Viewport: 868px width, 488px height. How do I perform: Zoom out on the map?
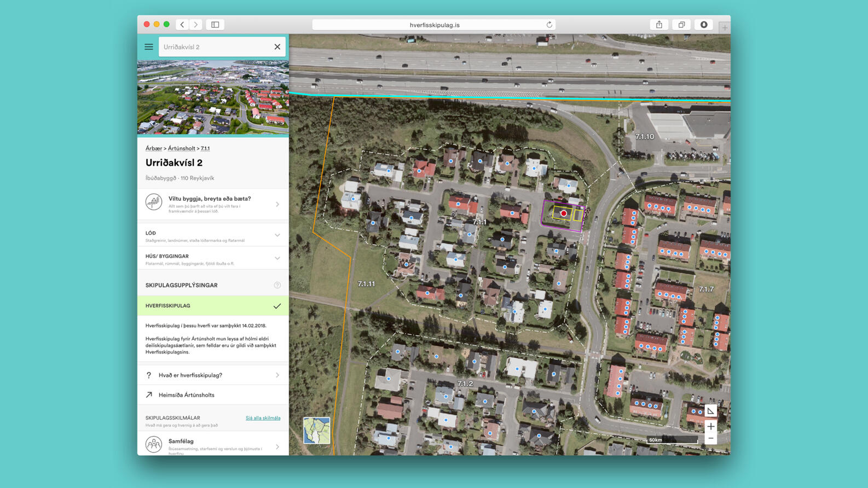pos(710,438)
